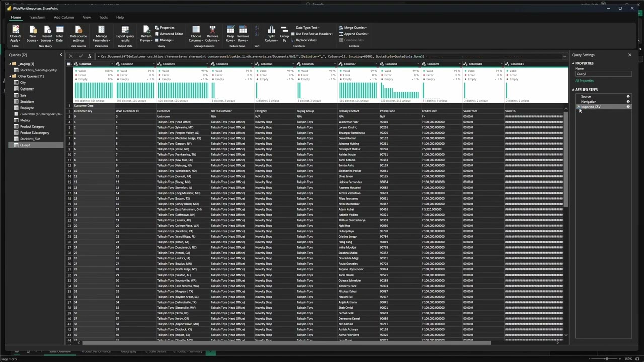This screenshot has height=362, width=644.
Task: Click the Column3 data type icon
Action: pyautogui.click(x=159, y=64)
